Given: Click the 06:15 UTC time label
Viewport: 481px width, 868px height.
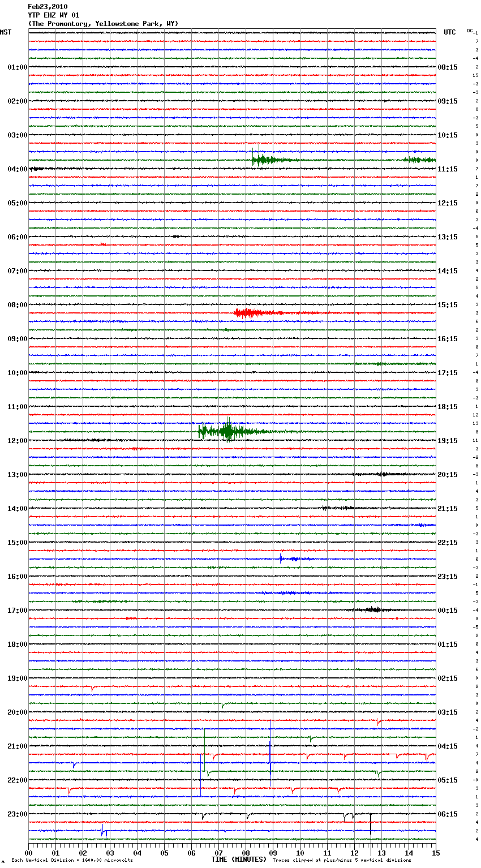Looking at the screenshot, I should 448,814.
